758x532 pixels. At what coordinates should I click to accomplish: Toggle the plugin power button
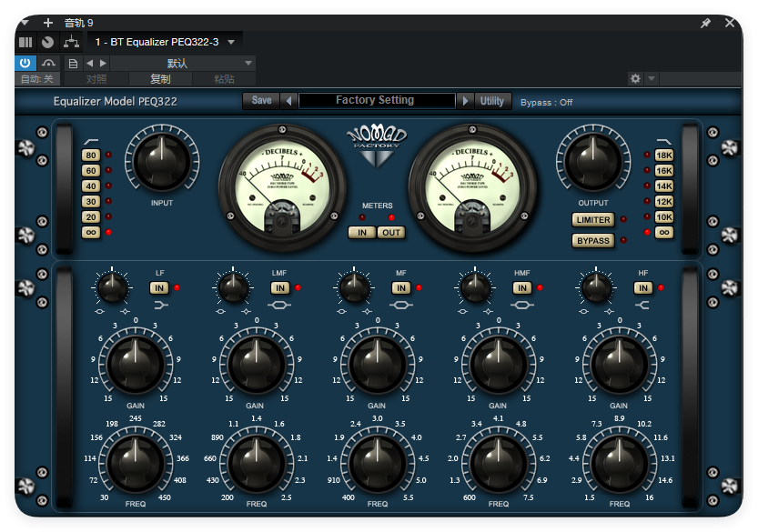tap(25, 63)
